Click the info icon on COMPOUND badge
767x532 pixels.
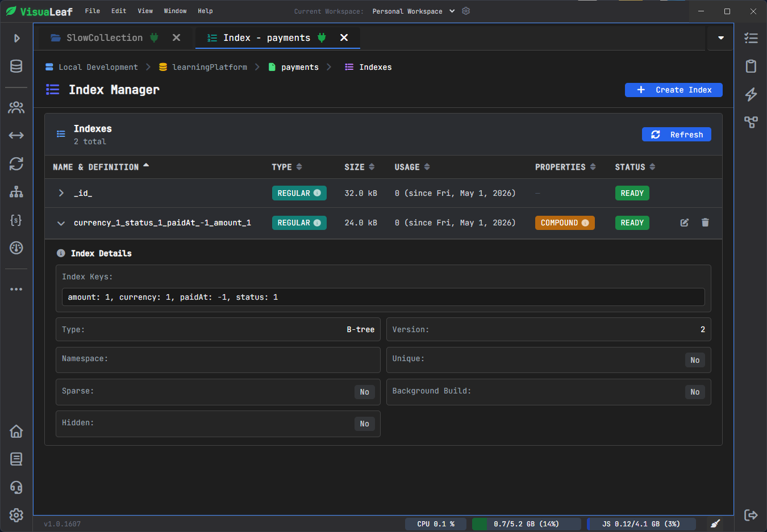[x=585, y=223]
